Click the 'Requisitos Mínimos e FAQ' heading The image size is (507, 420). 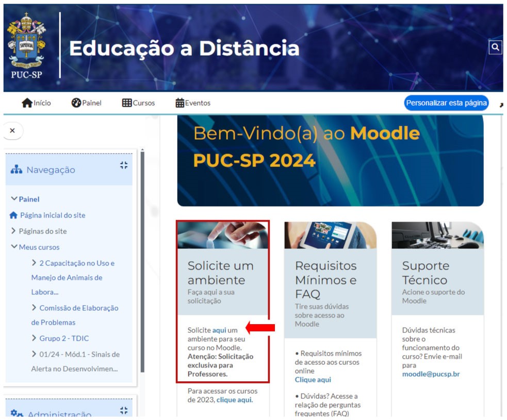click(x=326, y=280)
